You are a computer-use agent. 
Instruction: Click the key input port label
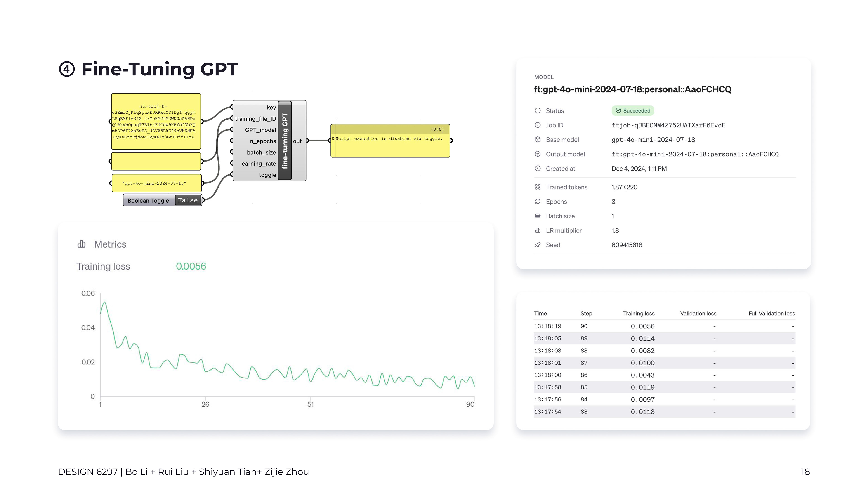(x=271, y=108)
